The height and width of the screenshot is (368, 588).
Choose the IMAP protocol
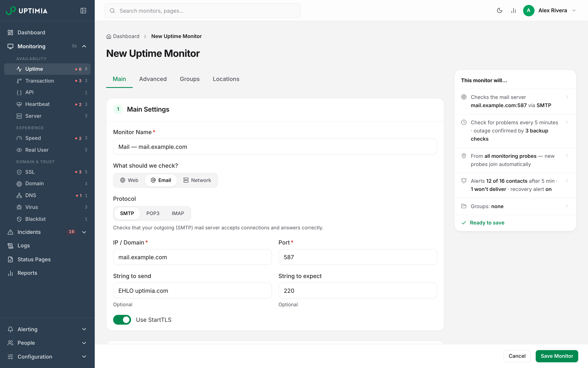point(178,213)
